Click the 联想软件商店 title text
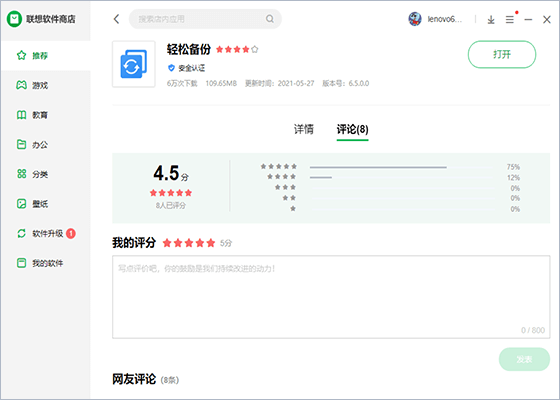This screenshot has height=400, width=560. pyautogui.click(x=50, y=19)
